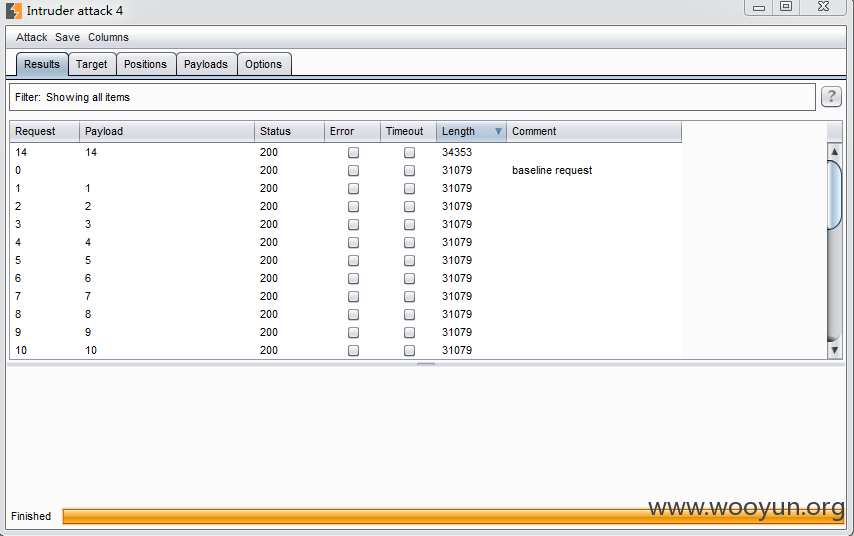The height and width of the screenshot is (536, 854).
Task: Click the Burp Intruder lightning icon in title bar
Action: pyautogui.click(x=14, y=10)
